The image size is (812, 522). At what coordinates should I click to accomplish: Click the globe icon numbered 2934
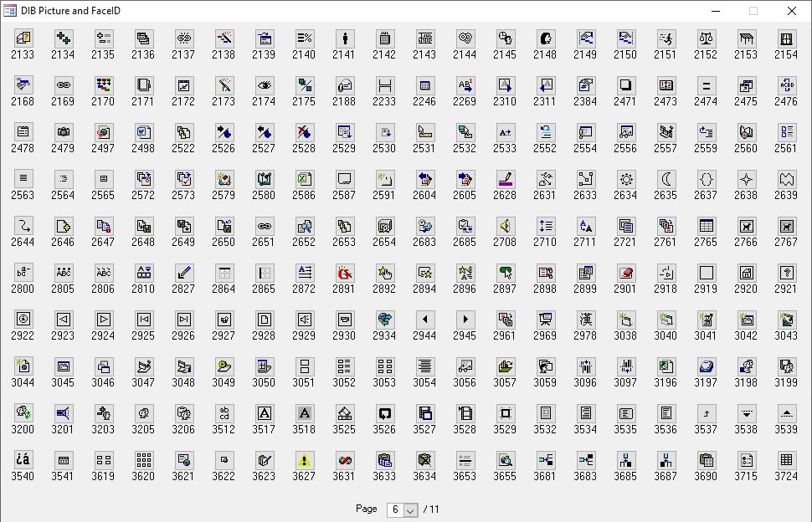384,320
